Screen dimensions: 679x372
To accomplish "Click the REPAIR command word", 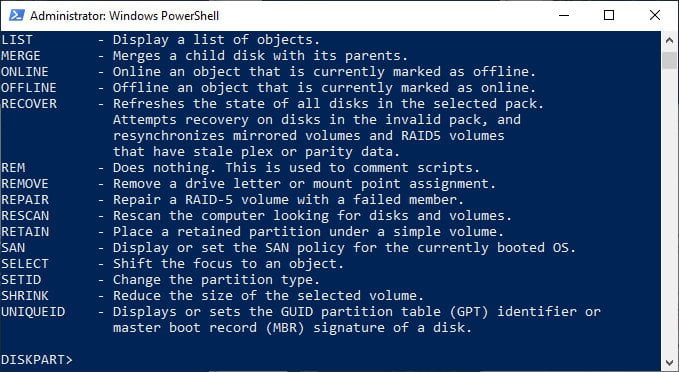I will coord(25,199).
